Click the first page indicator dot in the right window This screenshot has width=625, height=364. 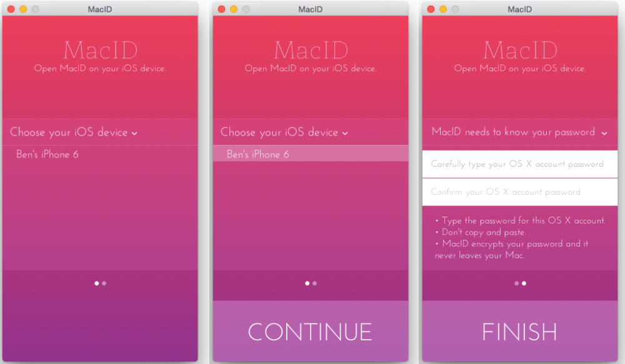pyautogui.click(x=516, y=283)
